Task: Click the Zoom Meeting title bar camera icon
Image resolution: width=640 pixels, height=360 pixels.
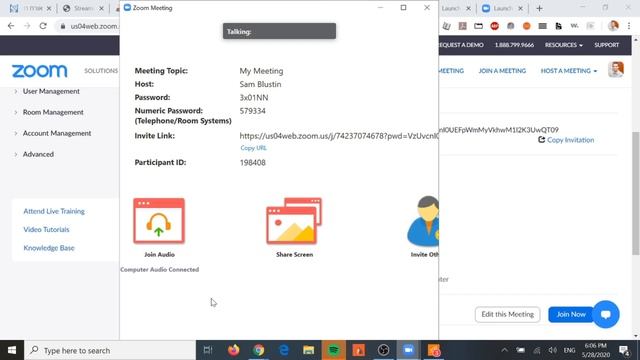Action: (x=127, y=7)
